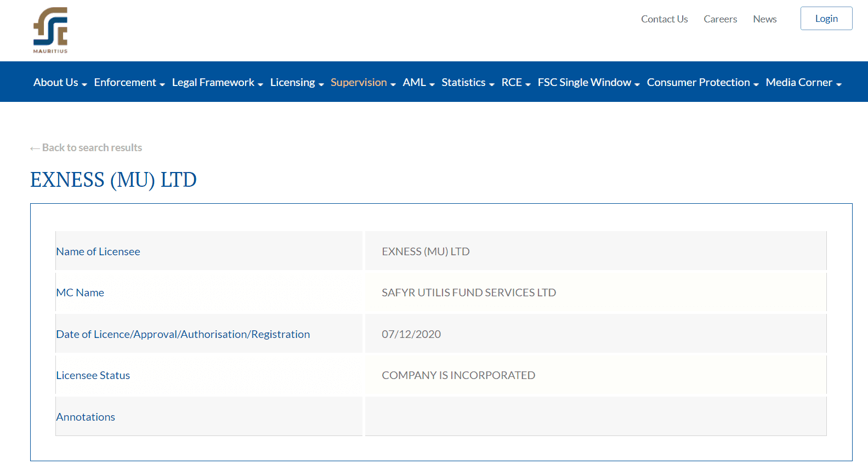The height and width of the screenshot is (476, 868).
Task: Go to the Careers page
Action: pos(720,19)
